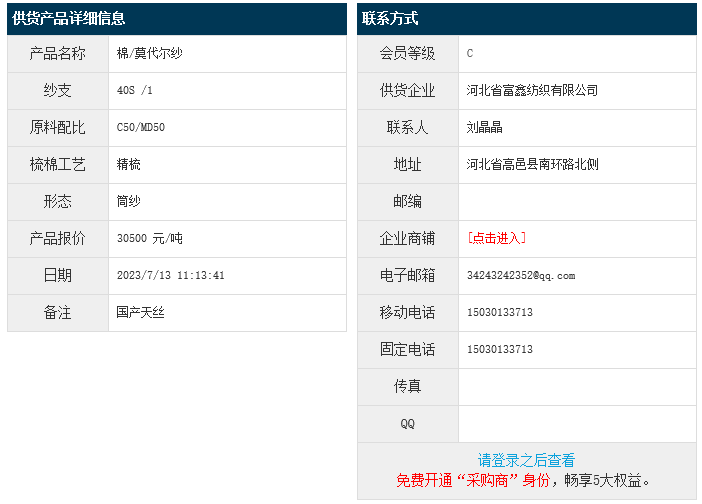
Task: Click the 联系方式 panel header
Action: click(x=391, y=19)
